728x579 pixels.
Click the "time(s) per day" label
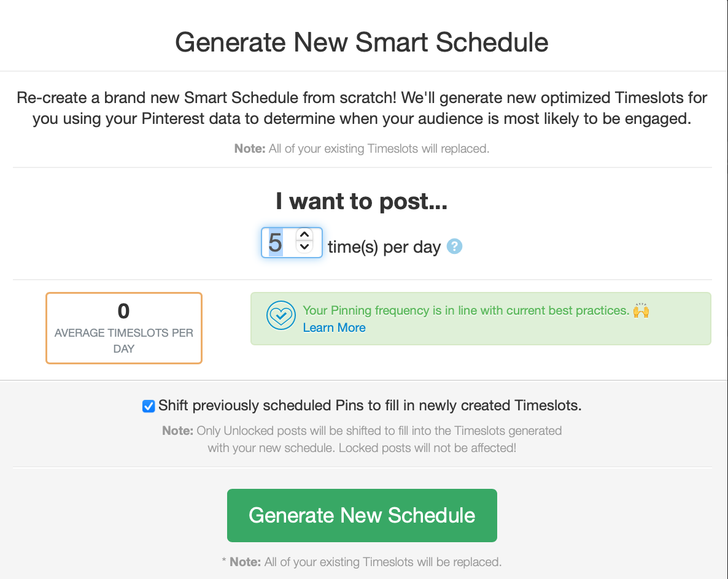384,247
